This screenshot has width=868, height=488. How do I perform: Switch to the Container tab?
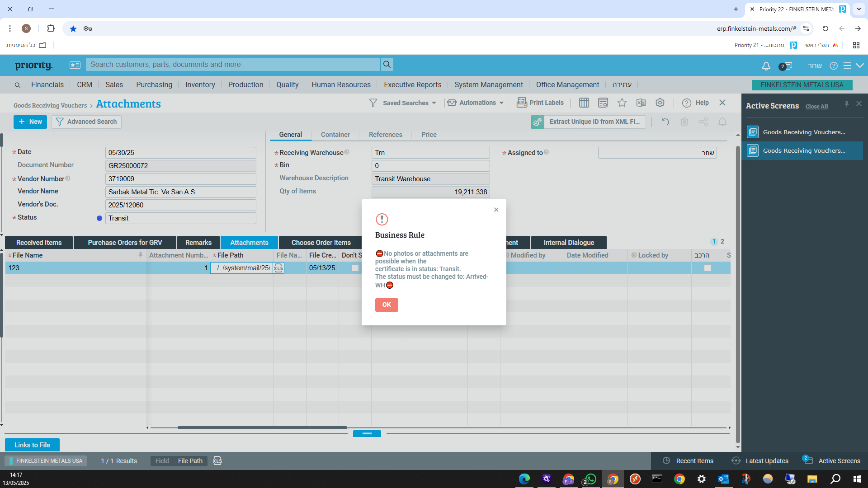[x=335, y=135]
